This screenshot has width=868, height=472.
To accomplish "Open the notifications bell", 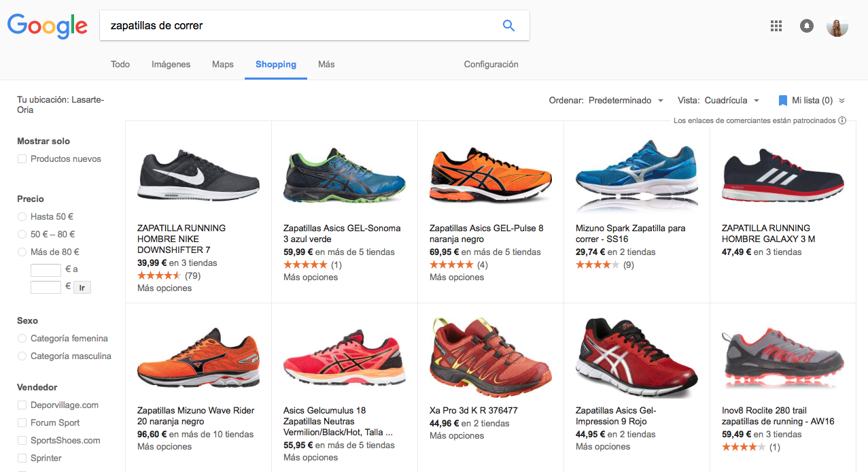I will pos(807,26).
